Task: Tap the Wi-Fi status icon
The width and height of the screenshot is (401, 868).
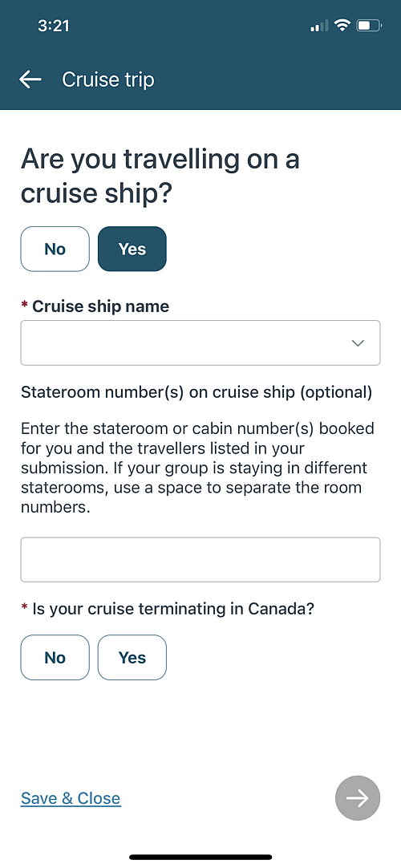Action: click(x=343, y=26)
